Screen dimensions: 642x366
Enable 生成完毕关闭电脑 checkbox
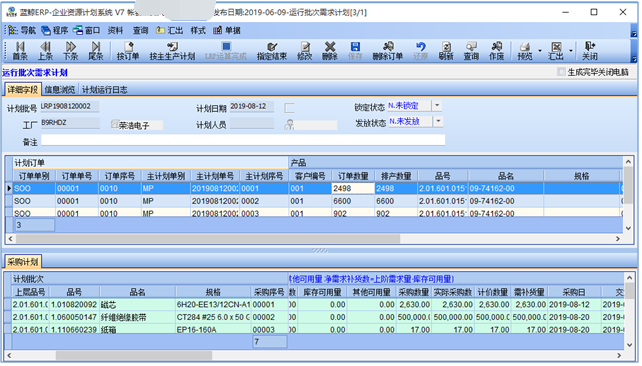561,72
